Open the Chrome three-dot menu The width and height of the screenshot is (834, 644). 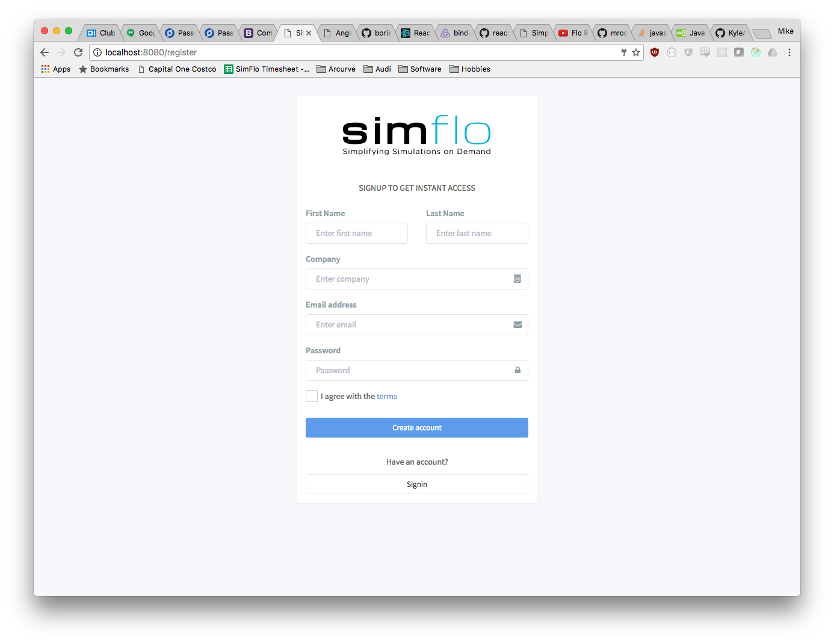coord(789,52)
